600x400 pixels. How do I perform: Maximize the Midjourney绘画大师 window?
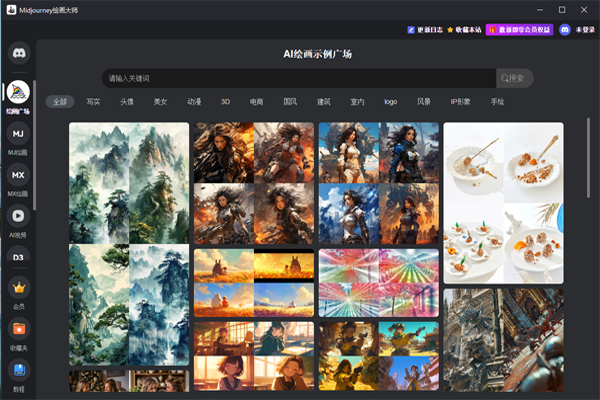click(x=562, y=10)
